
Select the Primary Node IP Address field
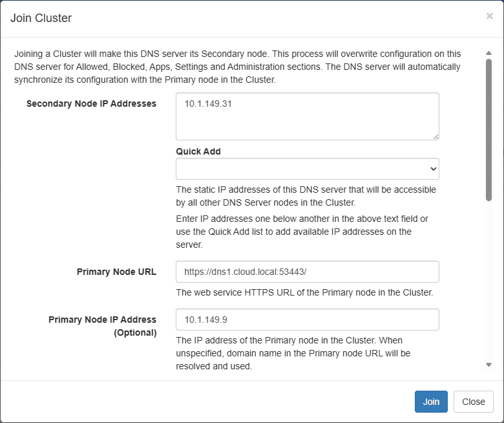(x=307, y=320)
